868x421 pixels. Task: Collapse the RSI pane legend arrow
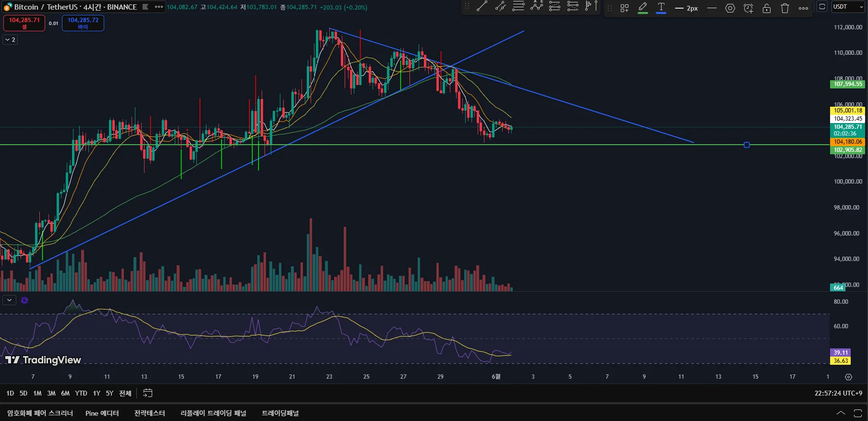[x=9, y=300]
